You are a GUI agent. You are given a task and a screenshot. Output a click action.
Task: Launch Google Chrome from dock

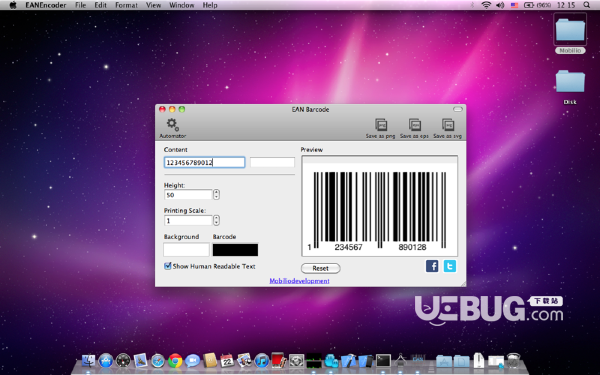pyautogui.click(x=175, y=360)
